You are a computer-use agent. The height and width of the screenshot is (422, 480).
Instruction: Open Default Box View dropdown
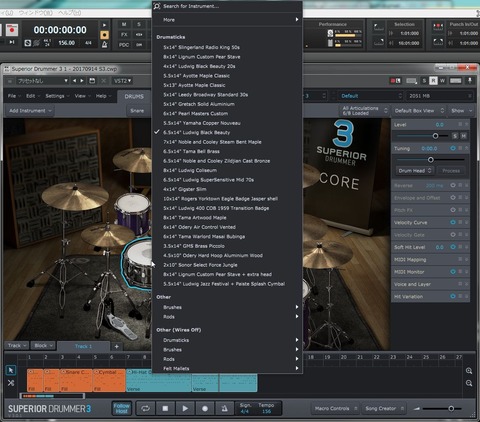[x=418, y=111]
